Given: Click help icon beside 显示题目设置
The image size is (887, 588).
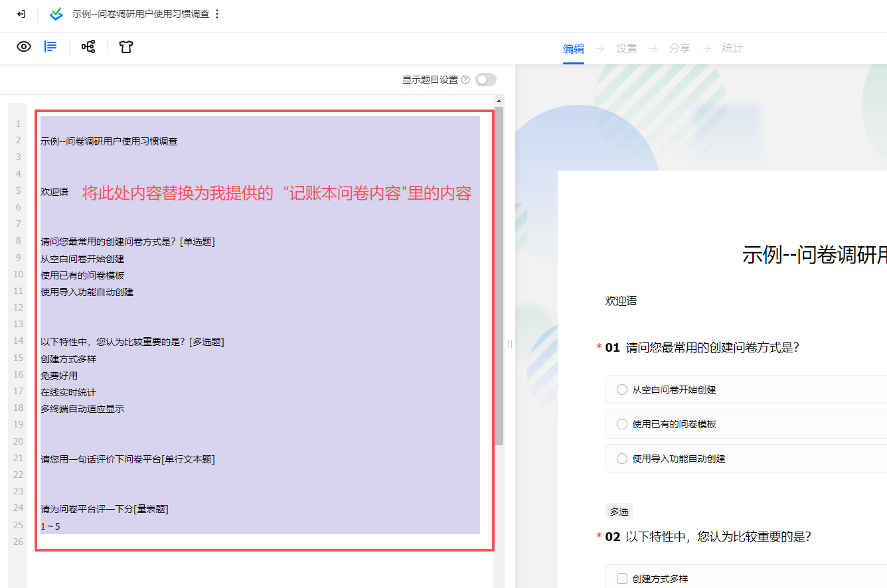Looking at the screenshot, I should 465,80.
